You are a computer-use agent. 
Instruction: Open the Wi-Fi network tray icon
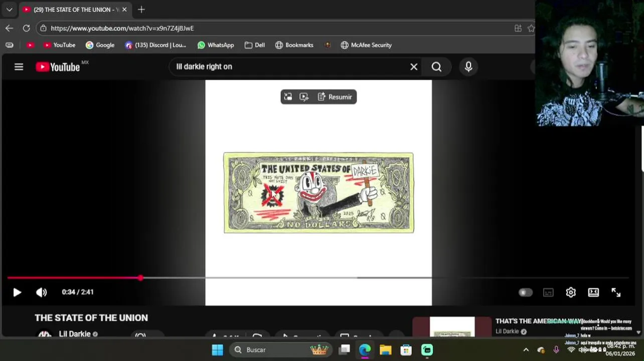tap(571, 350)
